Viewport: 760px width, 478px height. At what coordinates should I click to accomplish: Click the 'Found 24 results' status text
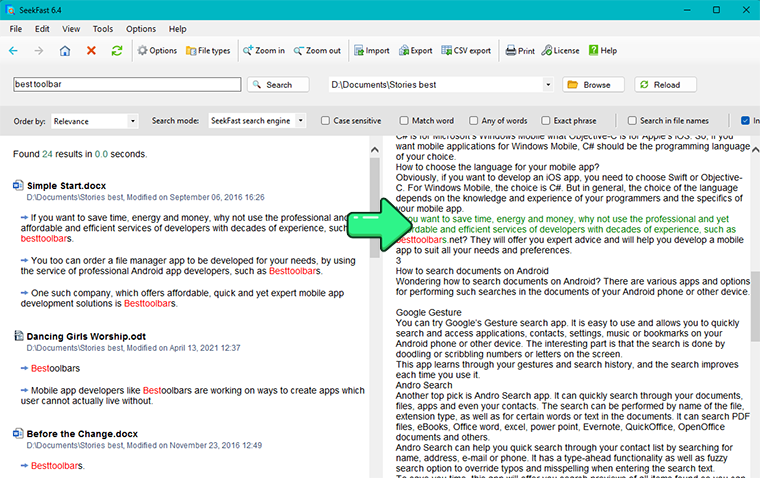(80, 154)
